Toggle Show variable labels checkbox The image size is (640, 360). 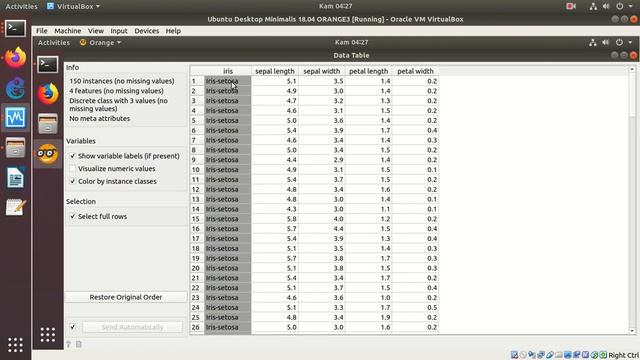[73, 156]
